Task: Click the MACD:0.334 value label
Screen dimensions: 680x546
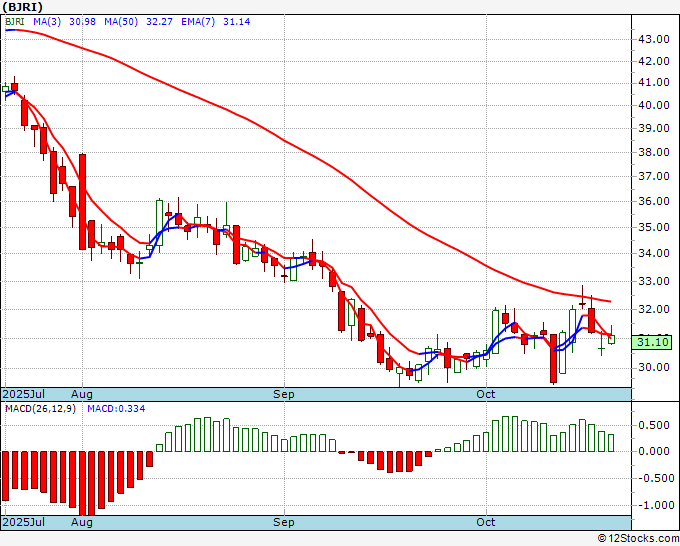Action: (116, 409)
